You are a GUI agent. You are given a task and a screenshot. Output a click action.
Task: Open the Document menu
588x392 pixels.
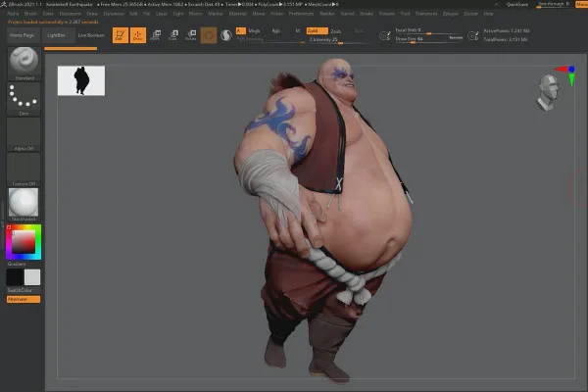pos(71,14)
